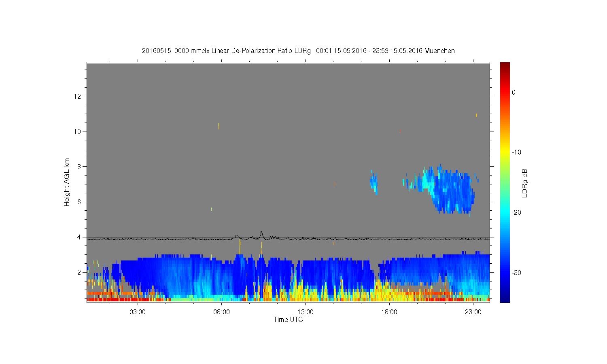
Task: Click the 03:00 time tick label
Action: (x=138, y=312)
